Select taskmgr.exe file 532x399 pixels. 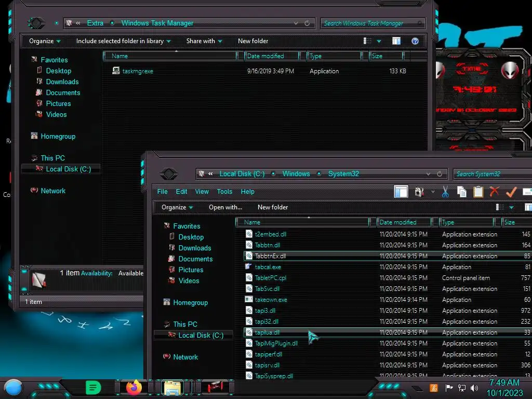tap(138, 71)
